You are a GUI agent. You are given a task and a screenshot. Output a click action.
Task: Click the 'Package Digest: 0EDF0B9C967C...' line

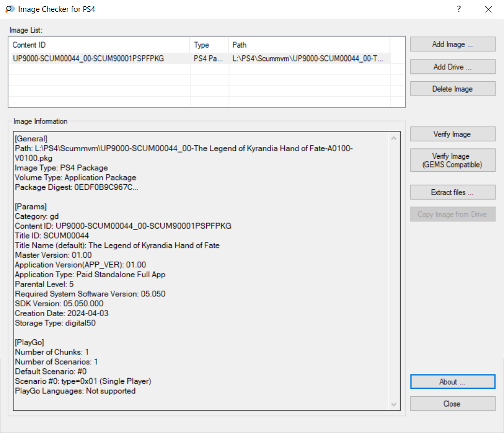77,187
